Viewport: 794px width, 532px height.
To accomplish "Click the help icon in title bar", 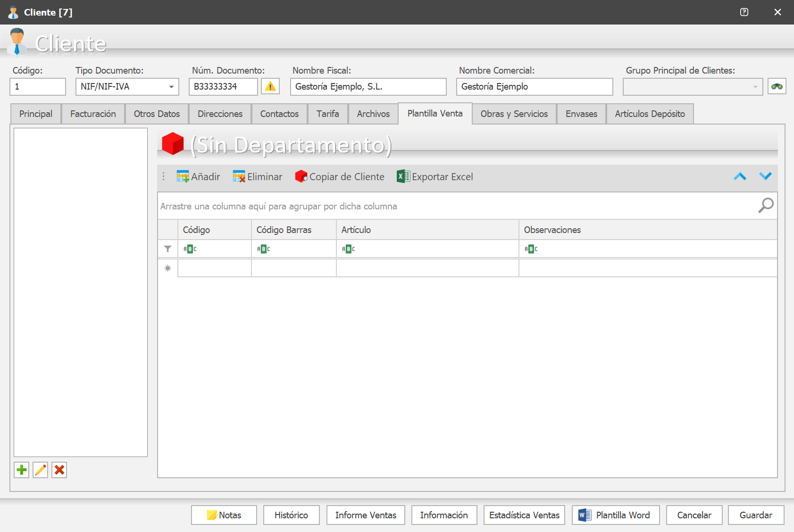I will pyautogui.click(x=744, y=12).
